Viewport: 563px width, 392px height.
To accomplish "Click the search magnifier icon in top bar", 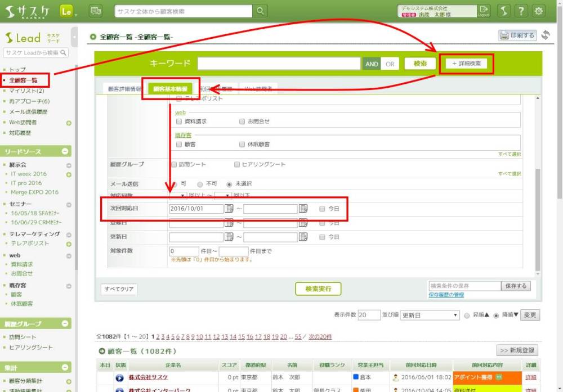I will [x=260, y=11].
